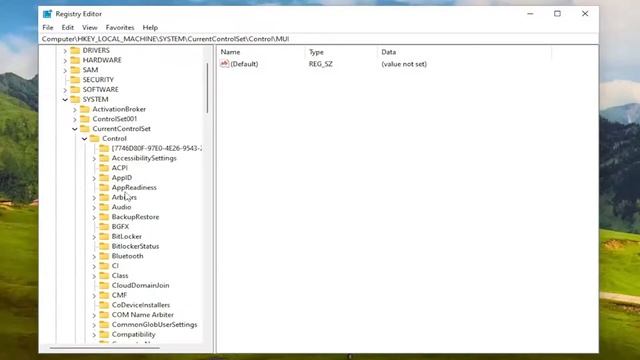This screenshot has width=640, height=360.
Task: Click the (Default) string value icon
Action: (x=224, y=64)
